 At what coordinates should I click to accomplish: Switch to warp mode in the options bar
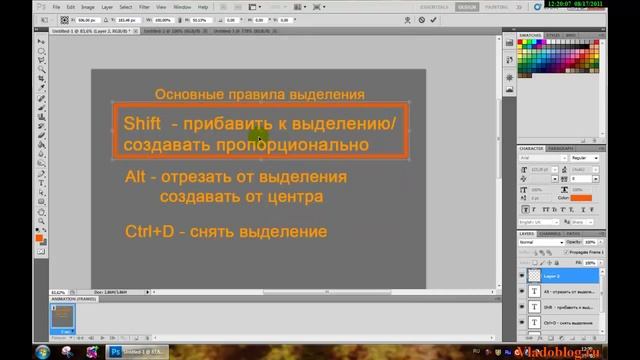point(407,20)
